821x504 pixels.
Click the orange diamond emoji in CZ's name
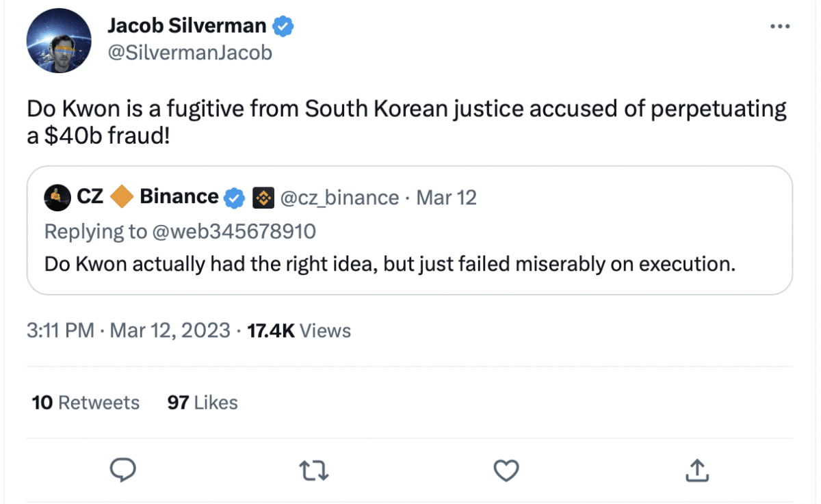[x=122, y=197]
